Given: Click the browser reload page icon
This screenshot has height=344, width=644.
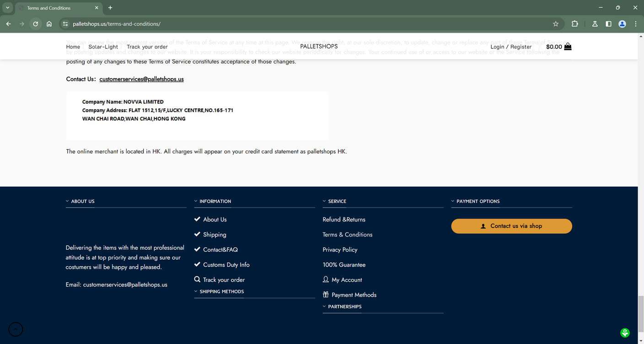Looking at the screenshot, I should coord(35,24).
